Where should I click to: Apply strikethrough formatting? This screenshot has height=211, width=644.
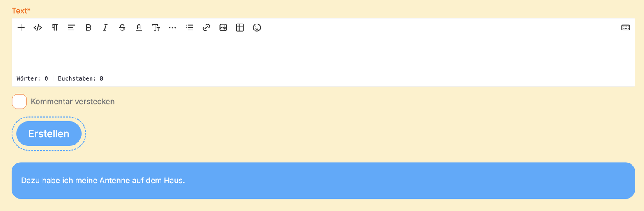point(122,28)
